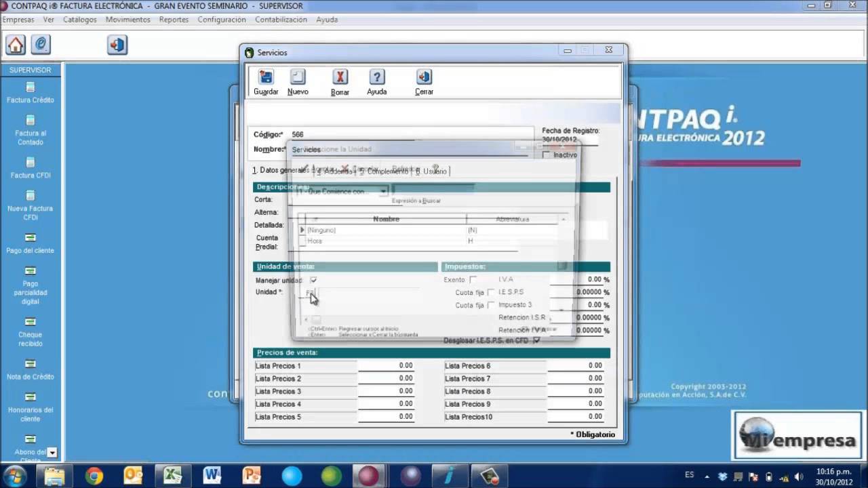Viewport: 868px width, 488px height.
Task: Click the I.V.A percentage field
Action: click(x=576, y=279)
